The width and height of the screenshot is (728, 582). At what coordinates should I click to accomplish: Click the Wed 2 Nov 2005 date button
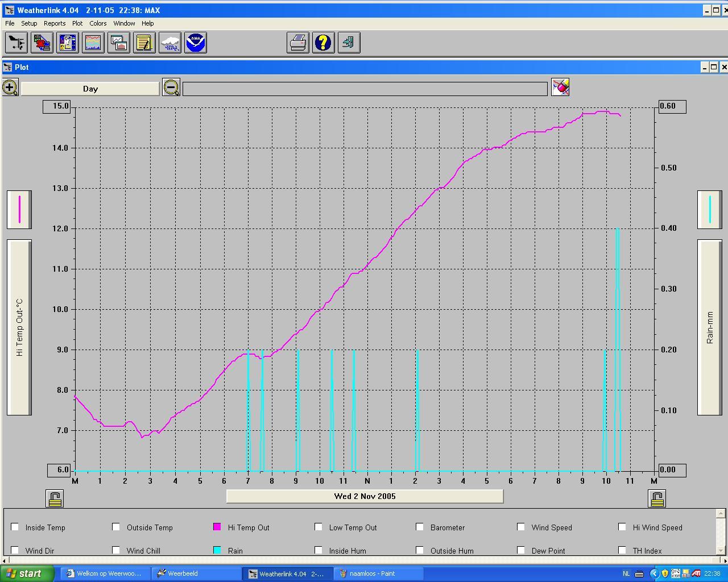[365, 496]
